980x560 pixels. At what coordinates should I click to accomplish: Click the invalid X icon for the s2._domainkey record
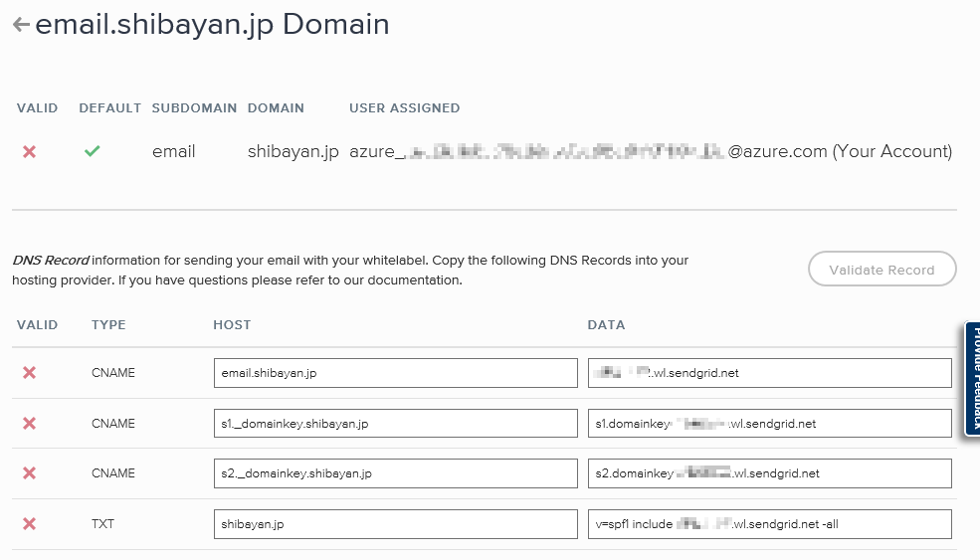click(30, 473)
